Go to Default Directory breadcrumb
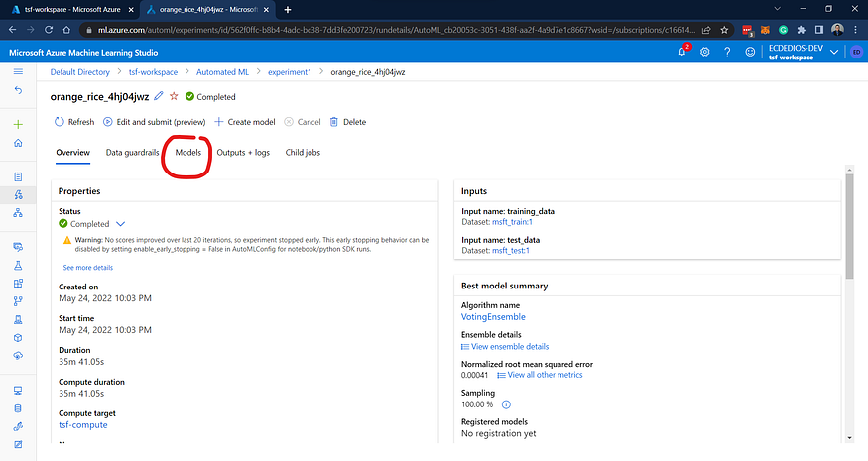Viewport: 868px width, 461px height. coord(79,72)
